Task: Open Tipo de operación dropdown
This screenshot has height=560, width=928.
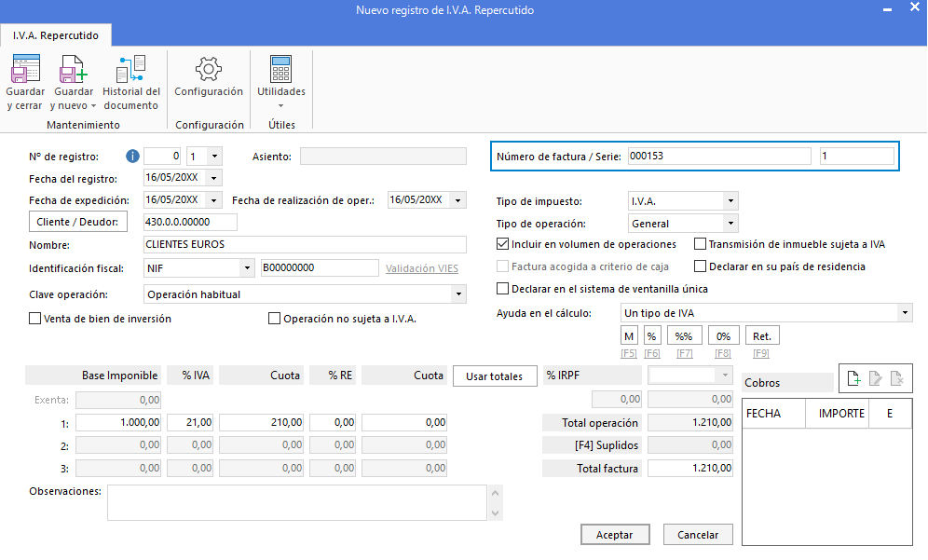Action: pos(730,224)
